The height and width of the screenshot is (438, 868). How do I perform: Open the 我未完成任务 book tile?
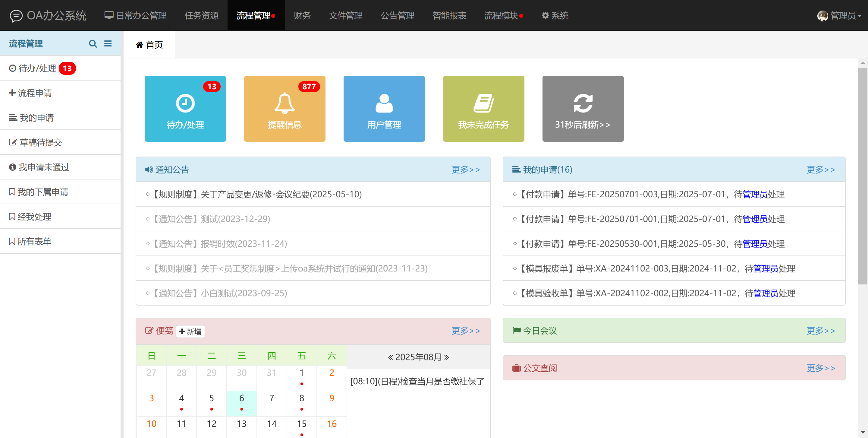(483, 109)
